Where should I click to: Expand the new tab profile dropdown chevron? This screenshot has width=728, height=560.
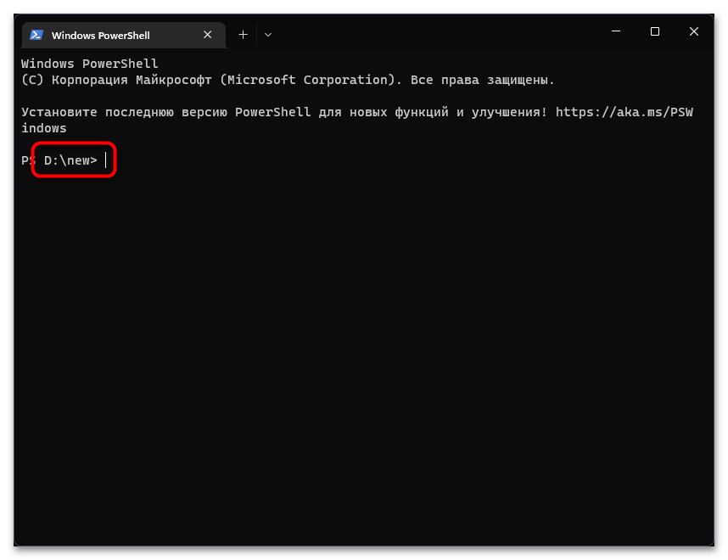pos(268,35)
